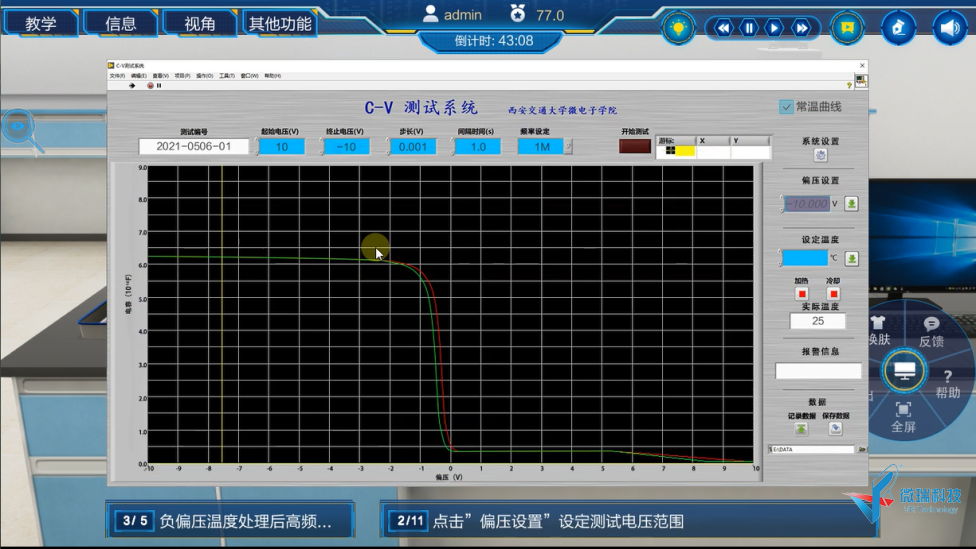Screen dimensions: 976x549
Task: Click the cursor Y value cell
Action: (750, 151)
